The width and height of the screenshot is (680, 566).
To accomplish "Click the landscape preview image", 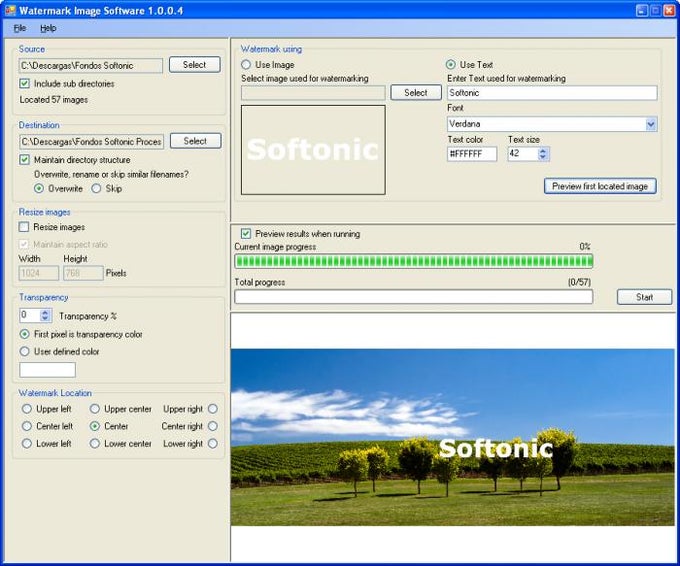I will pyautogui.click(x=453, y=437).
